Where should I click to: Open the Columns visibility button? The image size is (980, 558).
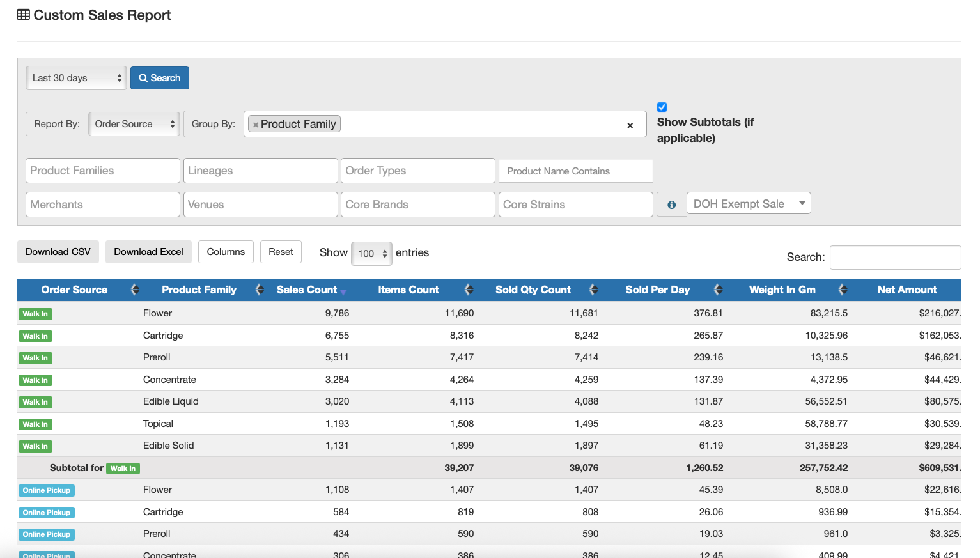[226, 252]
